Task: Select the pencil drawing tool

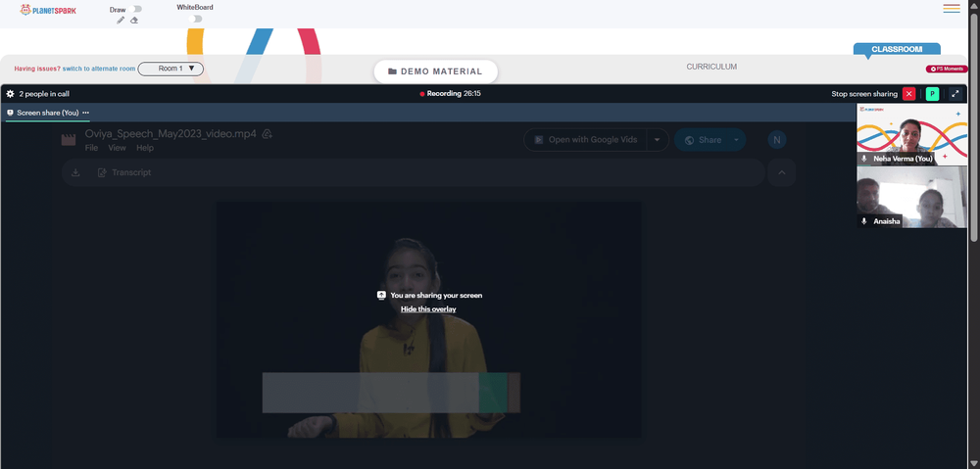Action: (x=121, y=20)
